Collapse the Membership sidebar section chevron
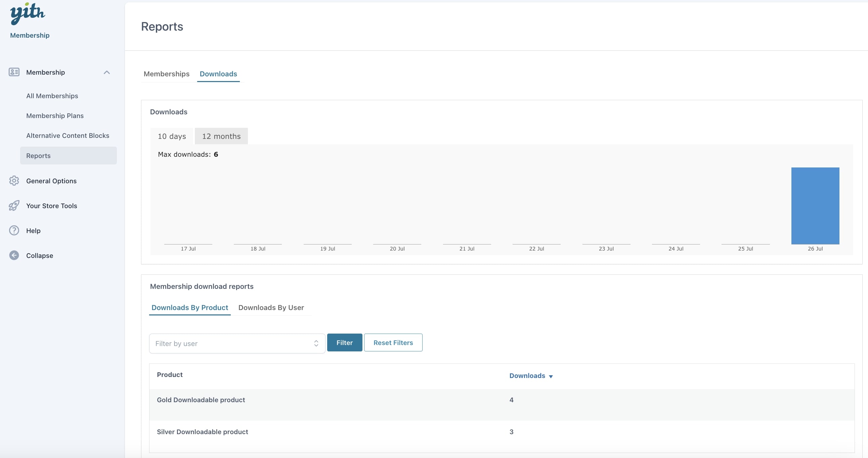Screen dimensions: 868x458 coord(107,72)
